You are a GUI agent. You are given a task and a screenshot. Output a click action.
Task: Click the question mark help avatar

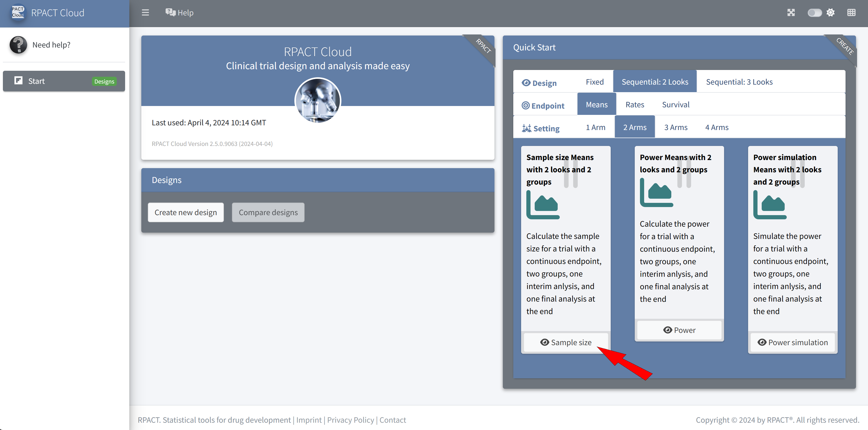(x=18, y=45)
